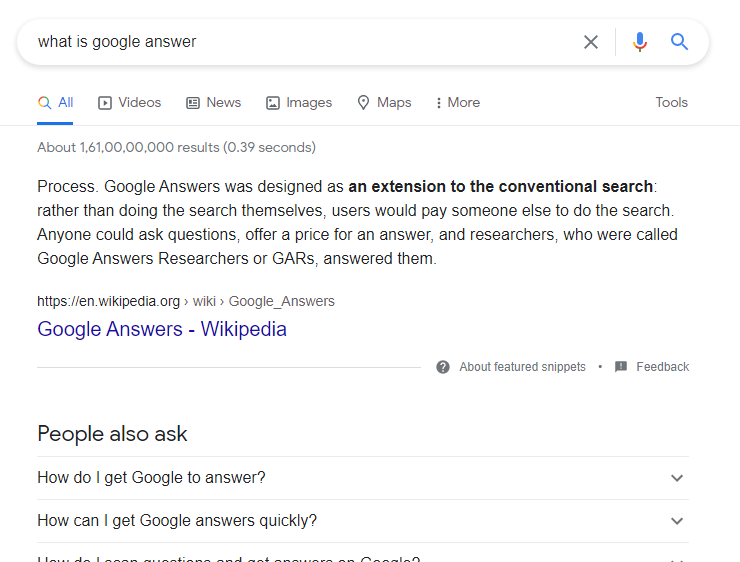Click the blue magnifier search icon
This screenshot has height=562, width=740.
[x=680, y=42]
